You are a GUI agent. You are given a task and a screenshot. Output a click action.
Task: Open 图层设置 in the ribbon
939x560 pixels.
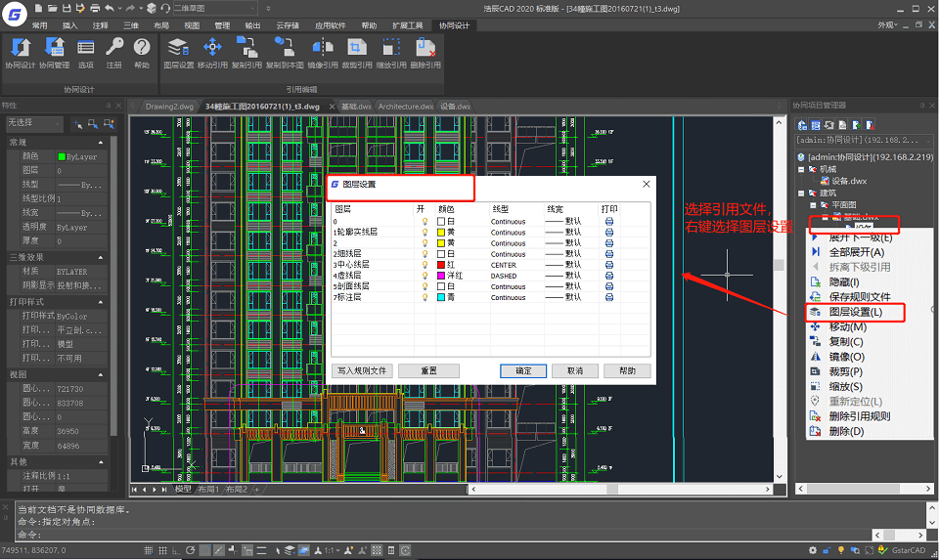(x=178, y=53)
